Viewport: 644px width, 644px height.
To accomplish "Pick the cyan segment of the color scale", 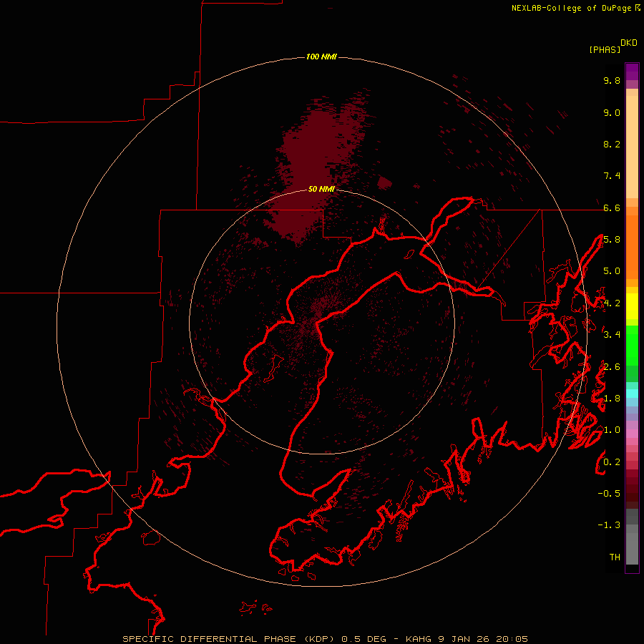I will coord(632,394).
